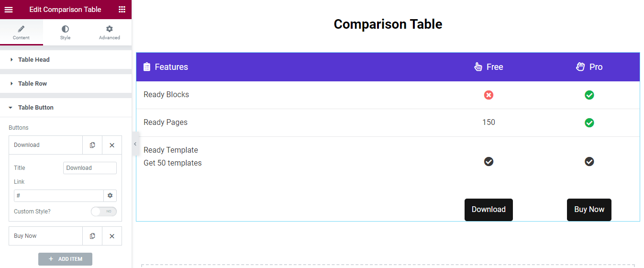Switch to the Style tab

[x=65, y=33]
